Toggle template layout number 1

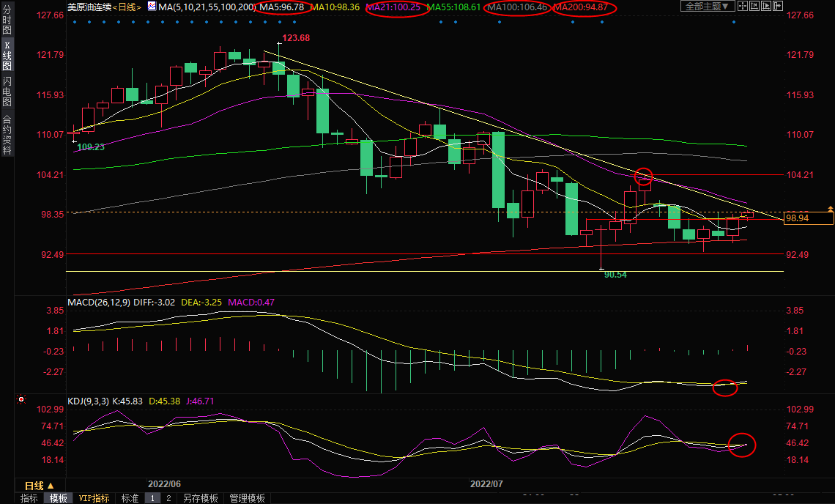(x=153, y=498)
